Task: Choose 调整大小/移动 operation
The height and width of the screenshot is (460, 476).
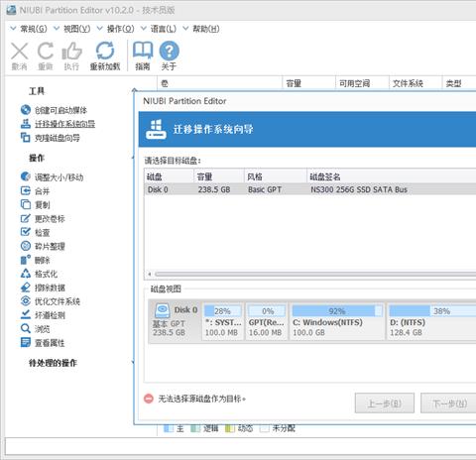Action: 59,177
